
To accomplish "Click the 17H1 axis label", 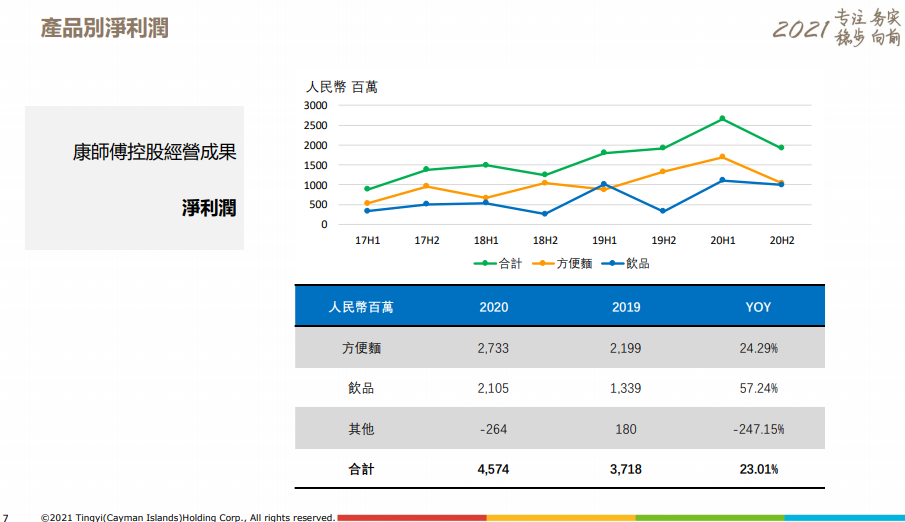I will (368, 240).
